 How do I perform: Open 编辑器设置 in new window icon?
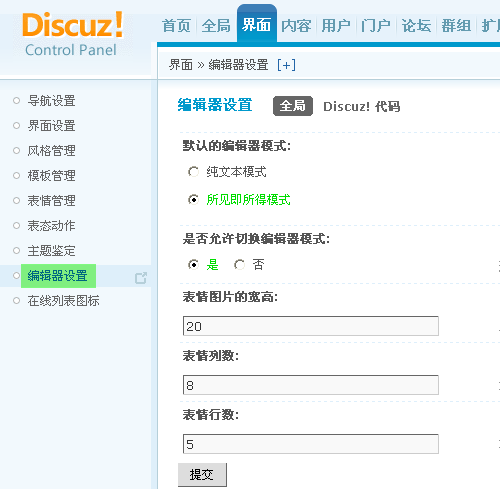pos(141,278)
